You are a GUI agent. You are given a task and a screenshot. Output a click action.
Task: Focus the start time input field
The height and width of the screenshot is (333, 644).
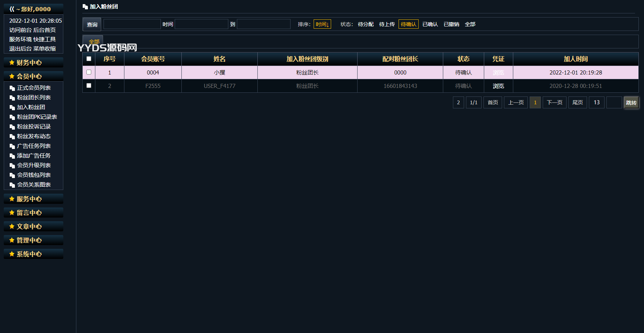[x=202, y=24]
